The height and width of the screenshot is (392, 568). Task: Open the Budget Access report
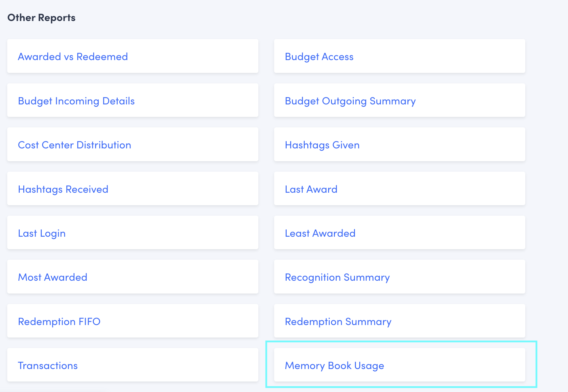point(319,57)
